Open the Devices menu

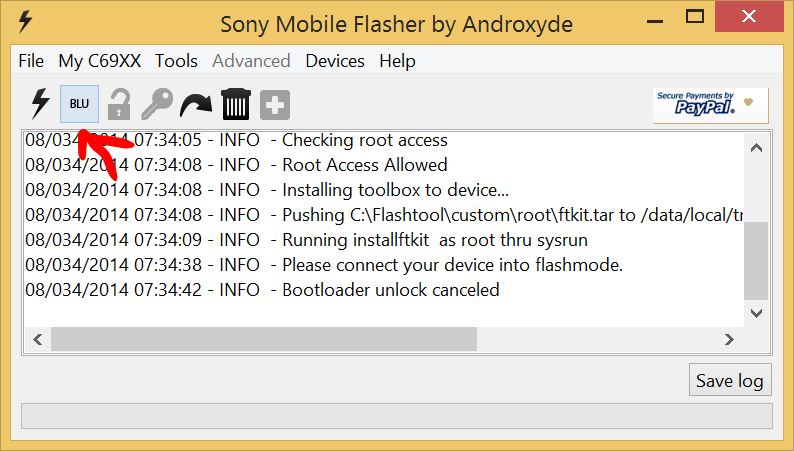(x=335, y=61)
